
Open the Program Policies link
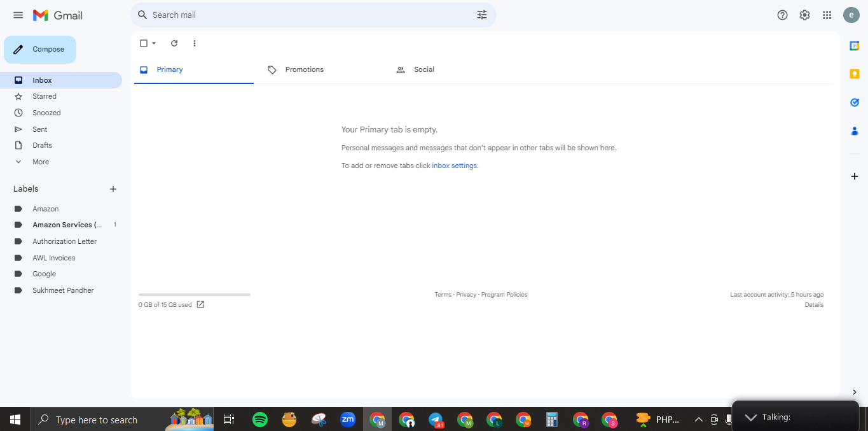click(504, 295)
